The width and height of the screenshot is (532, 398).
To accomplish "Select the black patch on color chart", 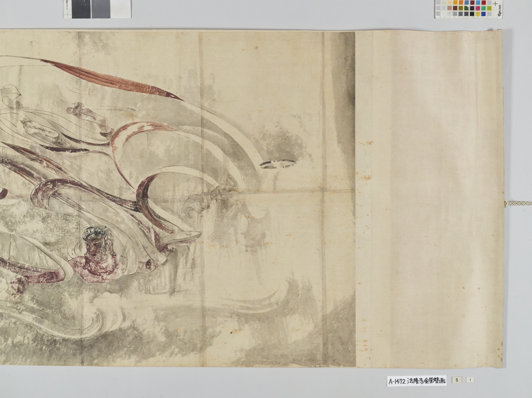I will [472, 14].
